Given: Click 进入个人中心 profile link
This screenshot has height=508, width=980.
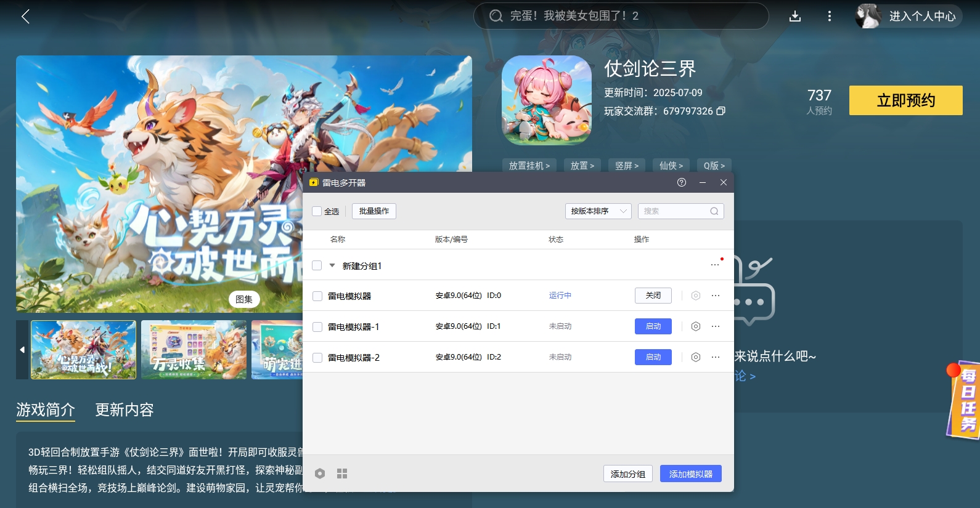Looking at the screenshot, I should (x=923, y=16).
